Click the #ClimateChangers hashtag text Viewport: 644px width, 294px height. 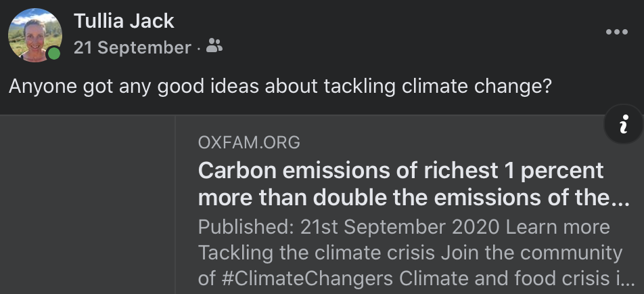[307, 278]
